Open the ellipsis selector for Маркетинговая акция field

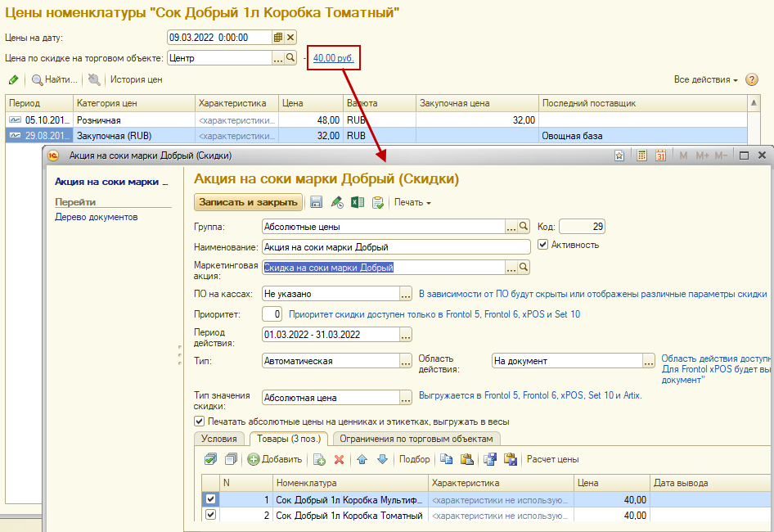click(x=511, y=268)
